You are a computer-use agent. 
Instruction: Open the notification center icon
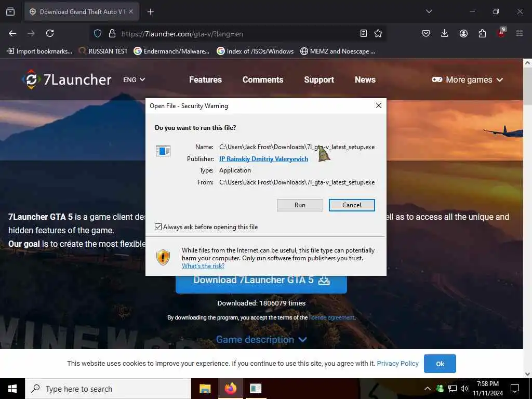[515, 389]
